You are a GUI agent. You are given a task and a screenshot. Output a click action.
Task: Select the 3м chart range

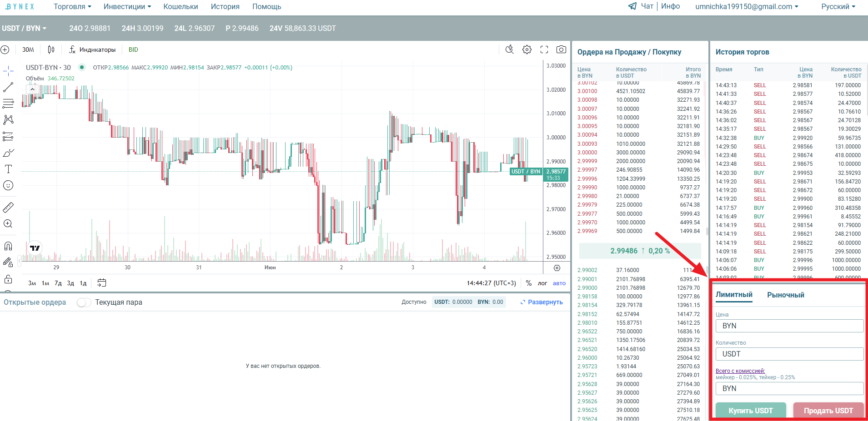32,283
